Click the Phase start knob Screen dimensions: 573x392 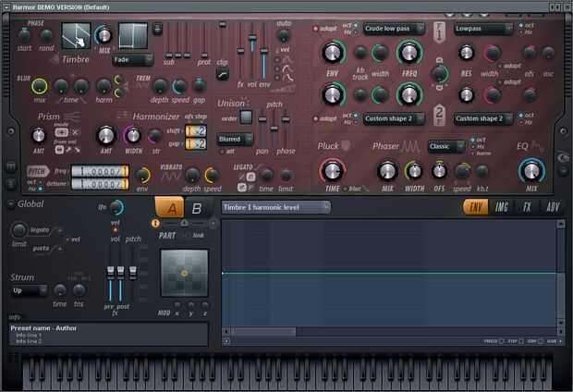24,35
